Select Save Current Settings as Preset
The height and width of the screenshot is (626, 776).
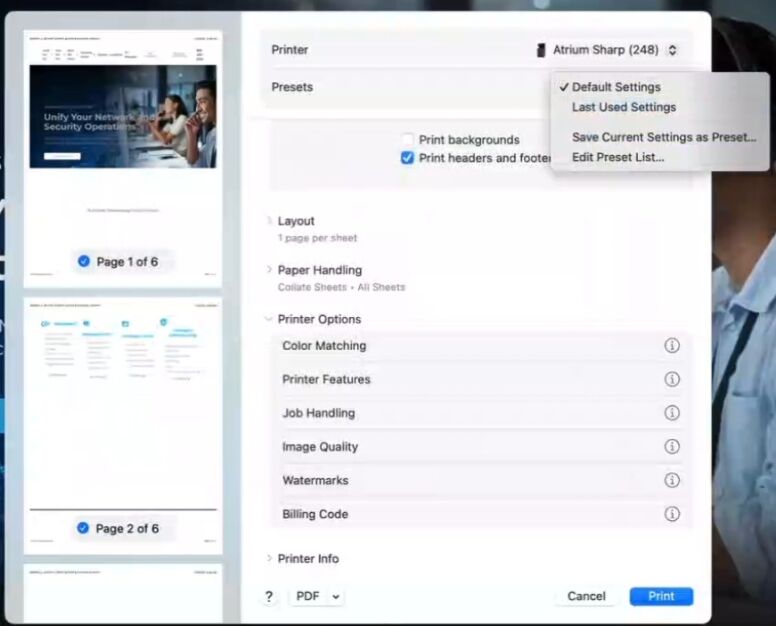[x=663, y=137]
